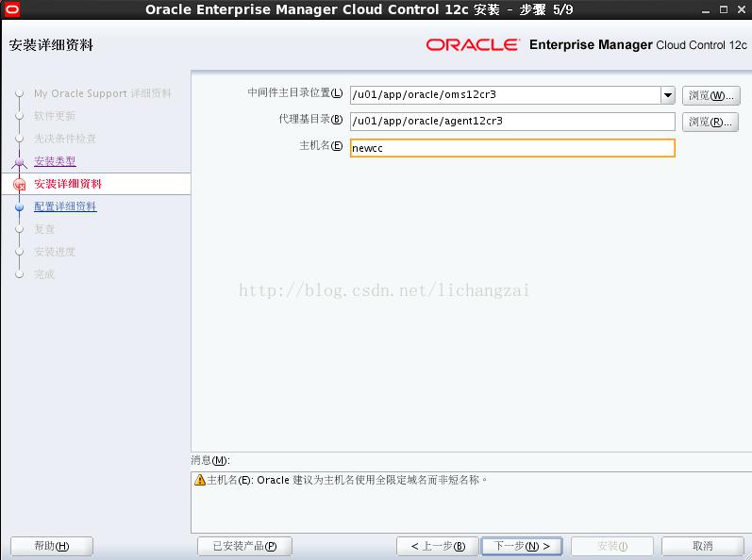Click the warning icon in message area
This screenshot has height=560, width=752.
click(x=200, y=480)
